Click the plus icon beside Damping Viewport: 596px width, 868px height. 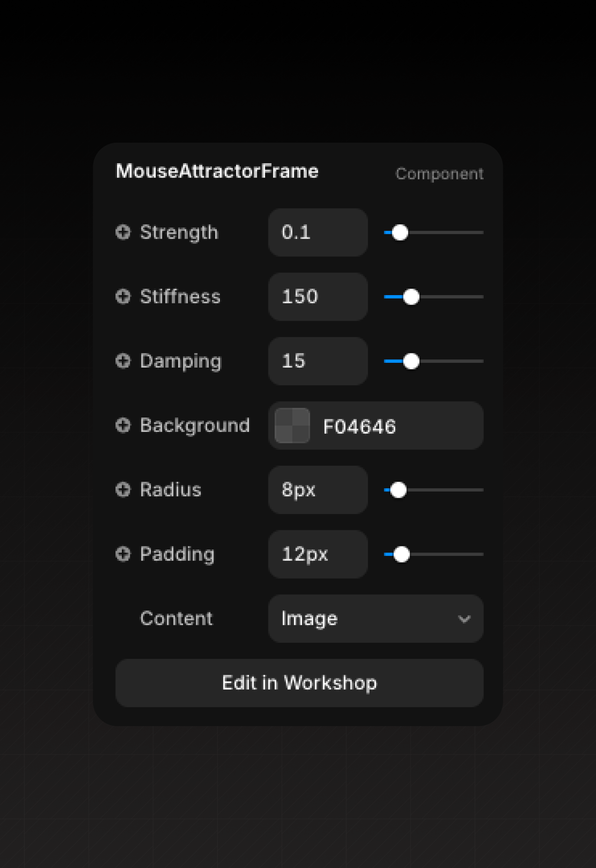click(x=123, y=361)
